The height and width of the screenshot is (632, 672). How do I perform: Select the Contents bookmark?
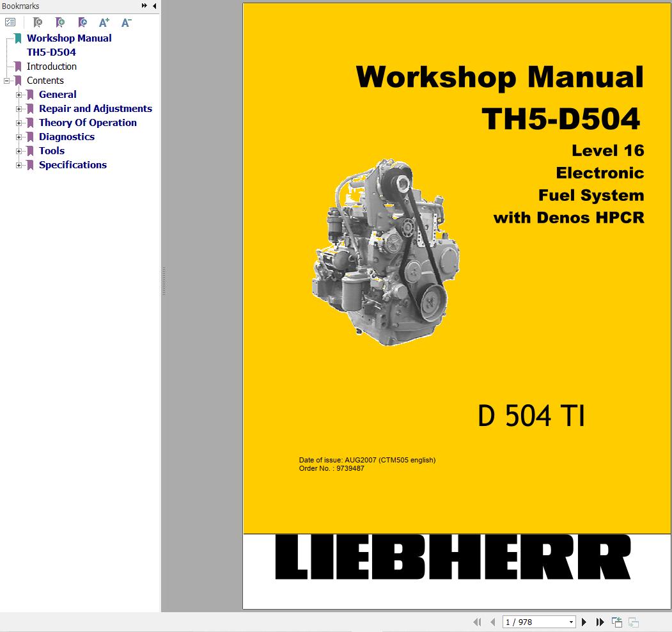tap(45, 81)
